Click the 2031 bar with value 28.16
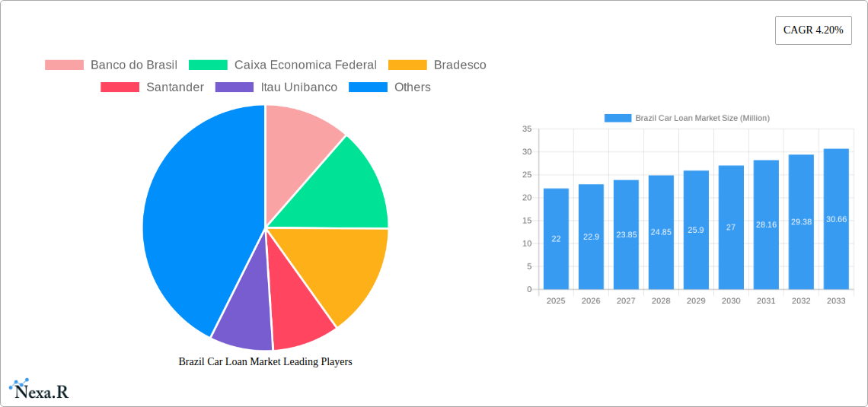The image size is (868, 407). pyautogui.click(x=766, y=224)
